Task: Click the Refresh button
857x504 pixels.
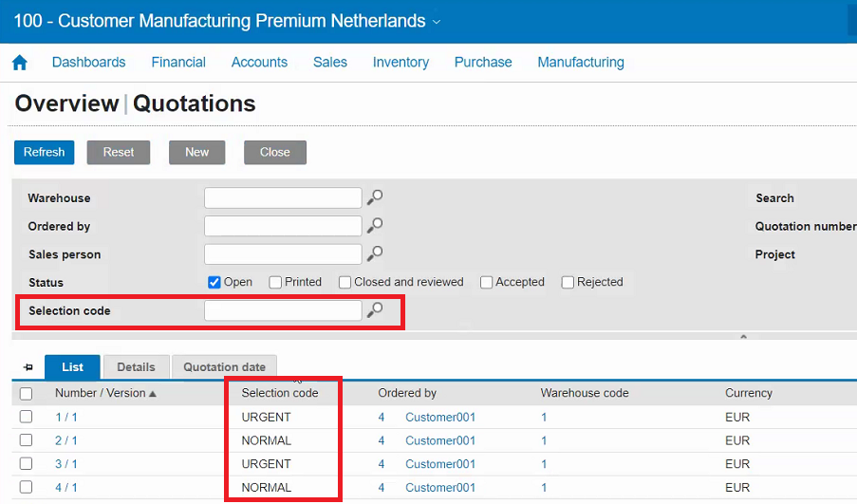Action: click(45, 152)
